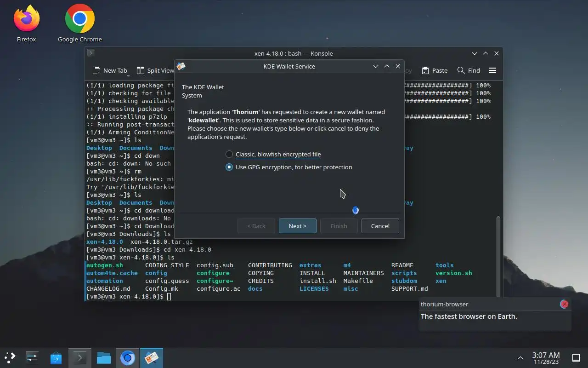Click Makefile in the terminal listing

(x=358, y=281)
